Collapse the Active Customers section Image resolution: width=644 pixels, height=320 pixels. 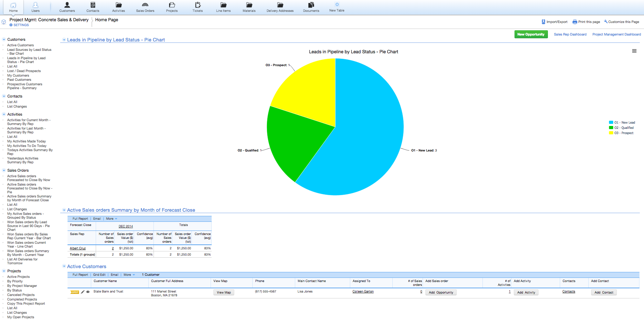(x=64, y=266)
